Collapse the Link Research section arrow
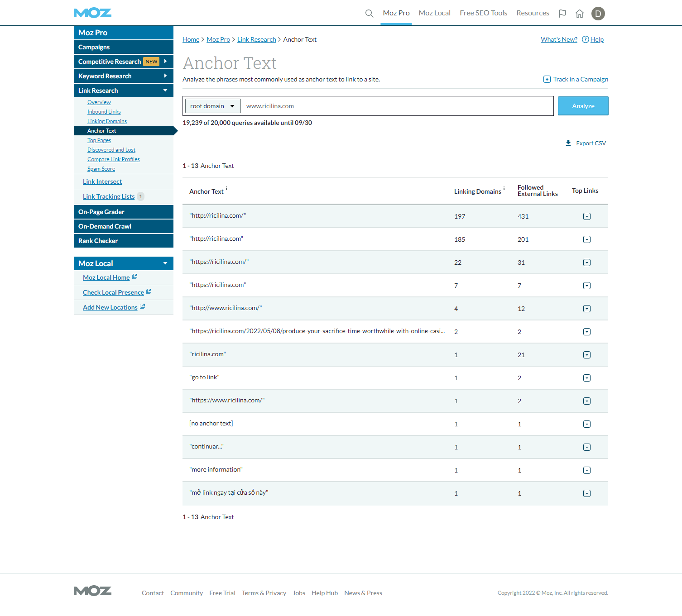The height and width of the screenshot is (616, 682). 165,91
